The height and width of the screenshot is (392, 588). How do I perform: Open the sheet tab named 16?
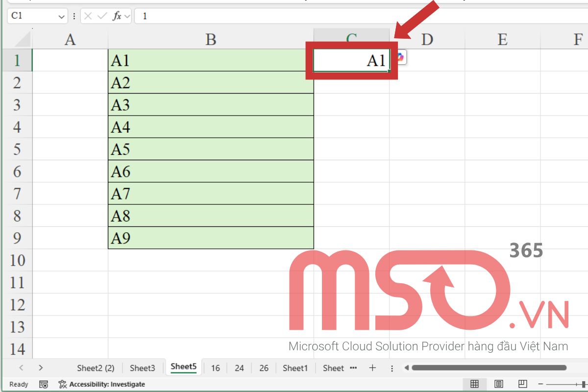[x=215, y=368]
